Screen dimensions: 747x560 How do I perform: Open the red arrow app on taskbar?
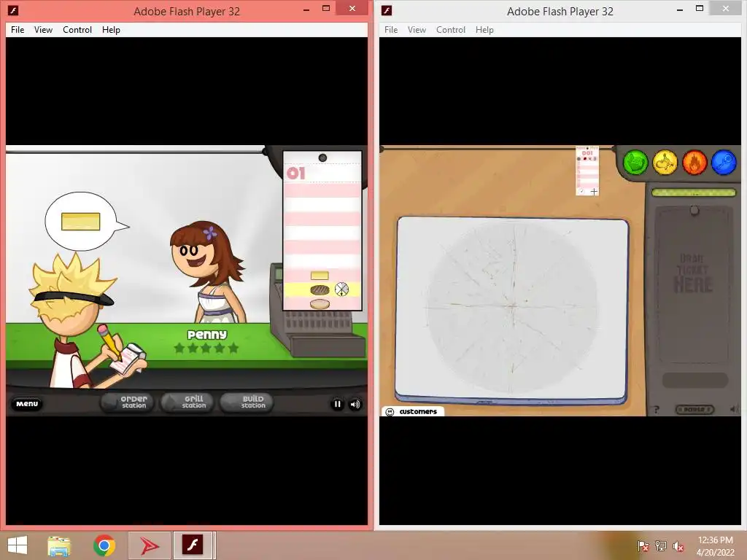150,545
